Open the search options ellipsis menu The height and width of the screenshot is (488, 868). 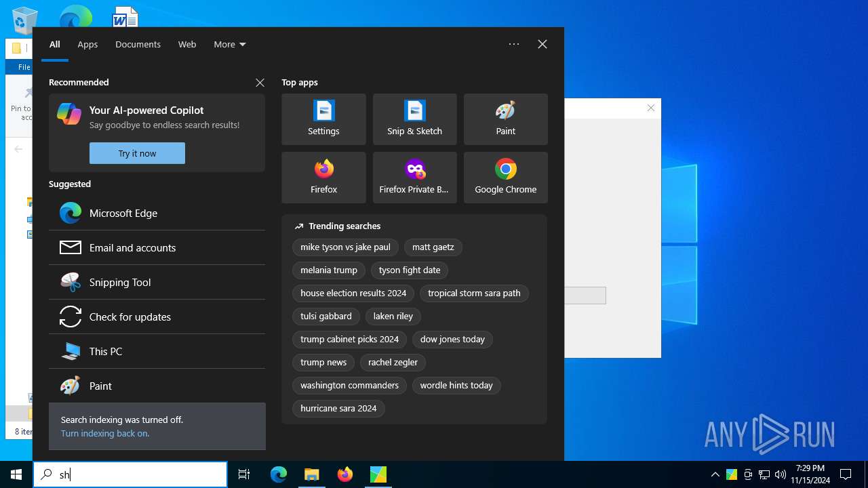(x=514, y=44)
